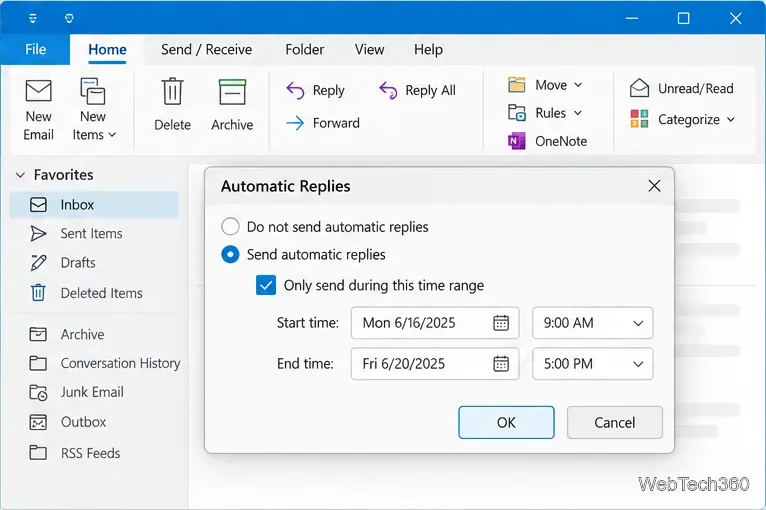This screenshot has height=510, width=766.
Task: Select the Drafts folder label
Action: tap(78, 263)
